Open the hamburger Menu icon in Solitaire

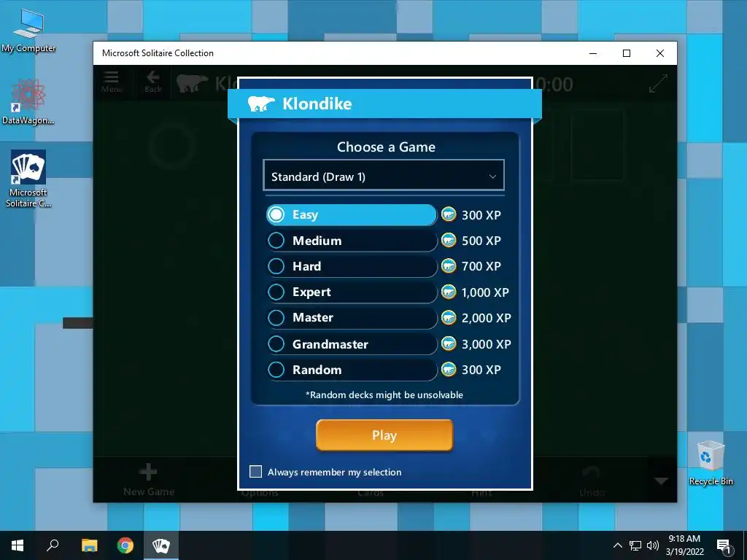pyautogui.click(x=112, y=82)
